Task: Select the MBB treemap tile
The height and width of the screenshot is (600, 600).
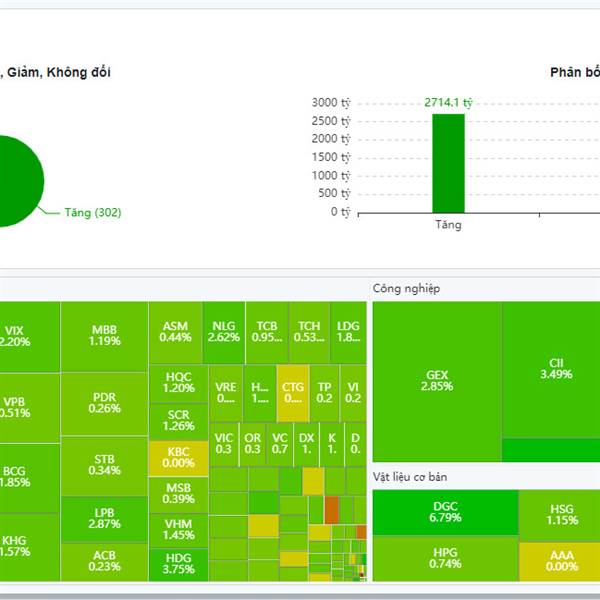Action: (x=104, y=335)
